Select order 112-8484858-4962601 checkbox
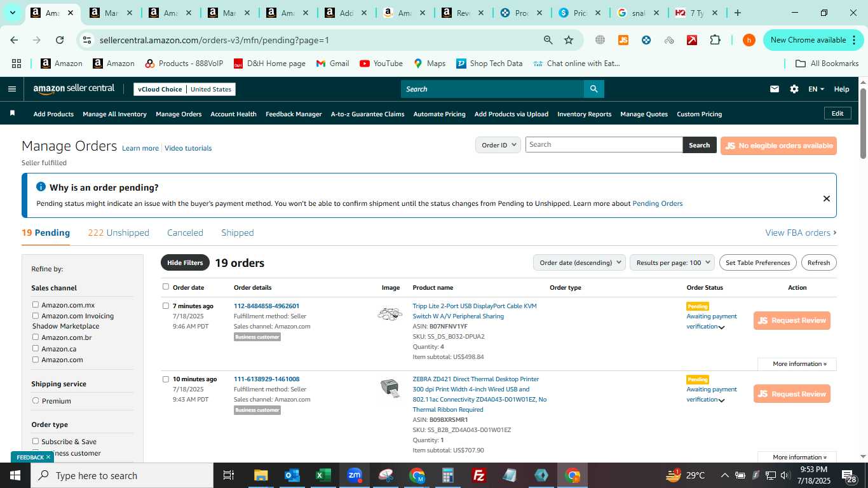868x488 pixels. (166, 306)
